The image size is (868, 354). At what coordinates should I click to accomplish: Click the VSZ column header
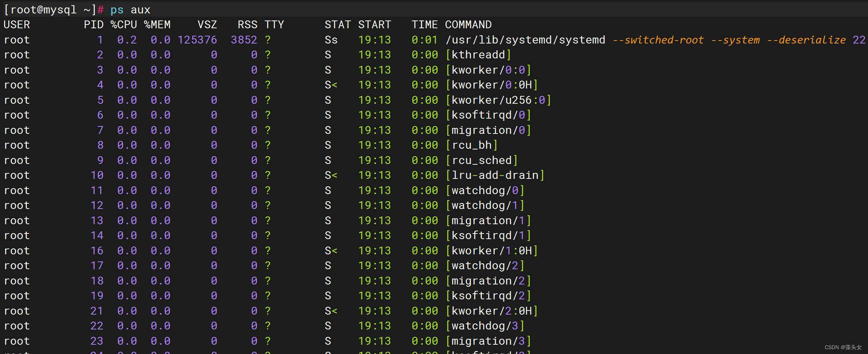pos(207,25)
